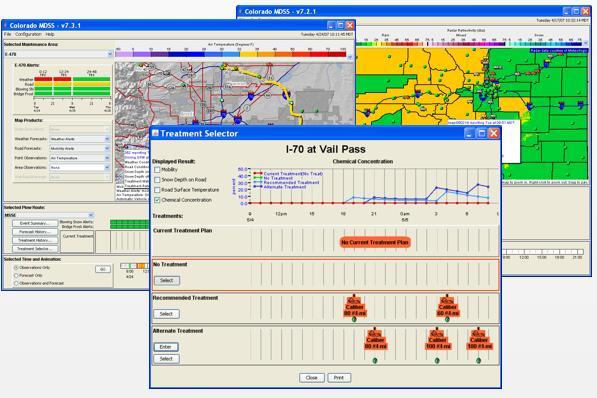Viewport: 597px width, 398px height.
Task: Click the Event Summary button
Action: pos(35,223)
